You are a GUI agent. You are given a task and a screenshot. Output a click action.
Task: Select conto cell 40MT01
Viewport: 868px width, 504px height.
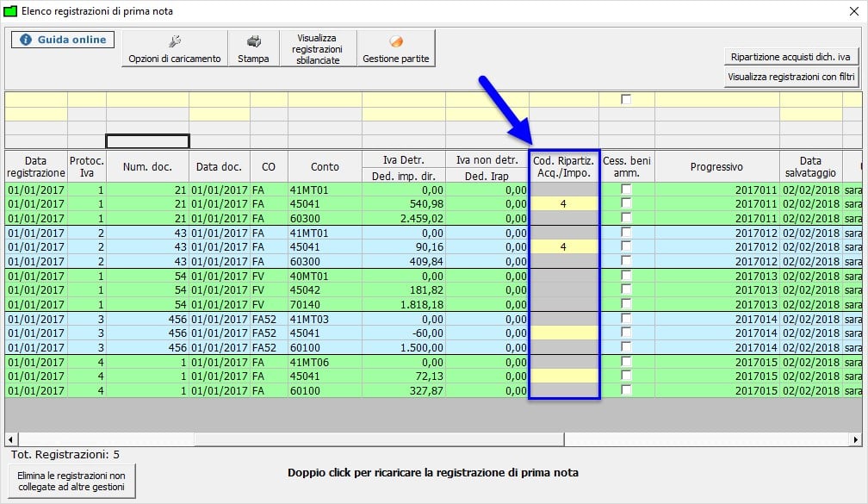click(x=325, y=276)
